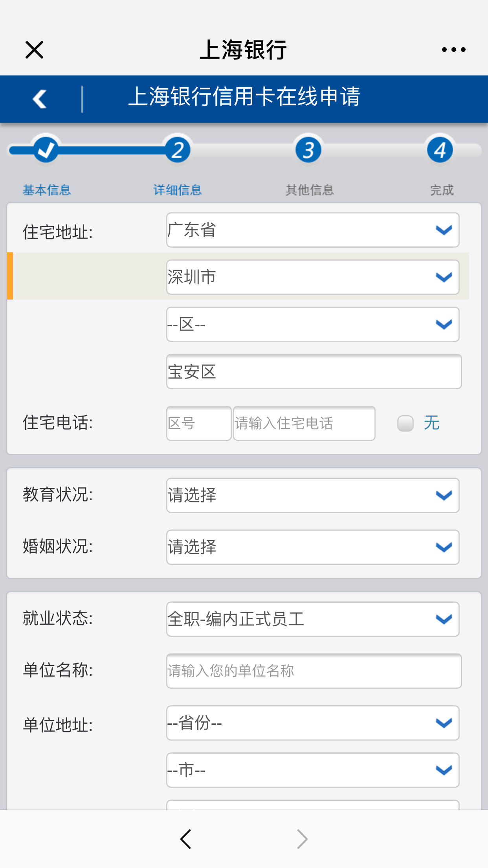
Task: Open the 婚姻状况 请选择 dropdown
Action: coord(313,547)
